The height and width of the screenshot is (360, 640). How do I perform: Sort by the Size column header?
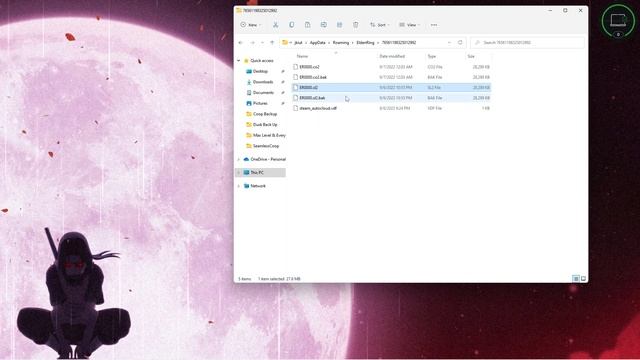[471, 56]
